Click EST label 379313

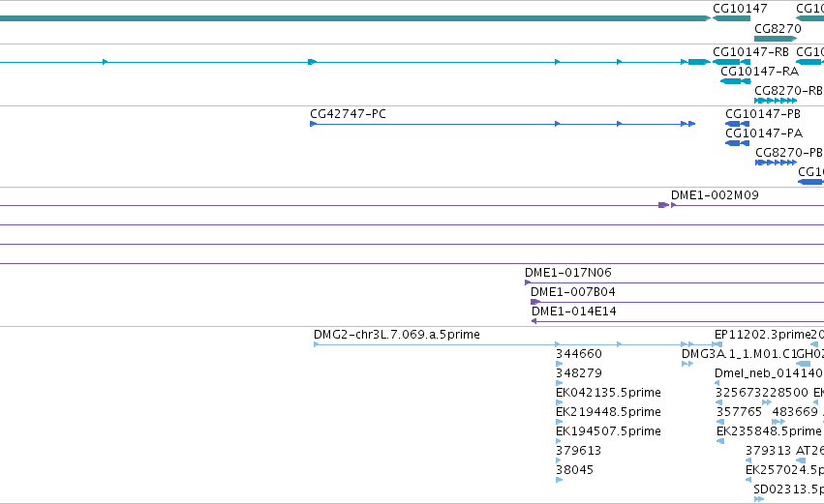(x=768, y=451)
